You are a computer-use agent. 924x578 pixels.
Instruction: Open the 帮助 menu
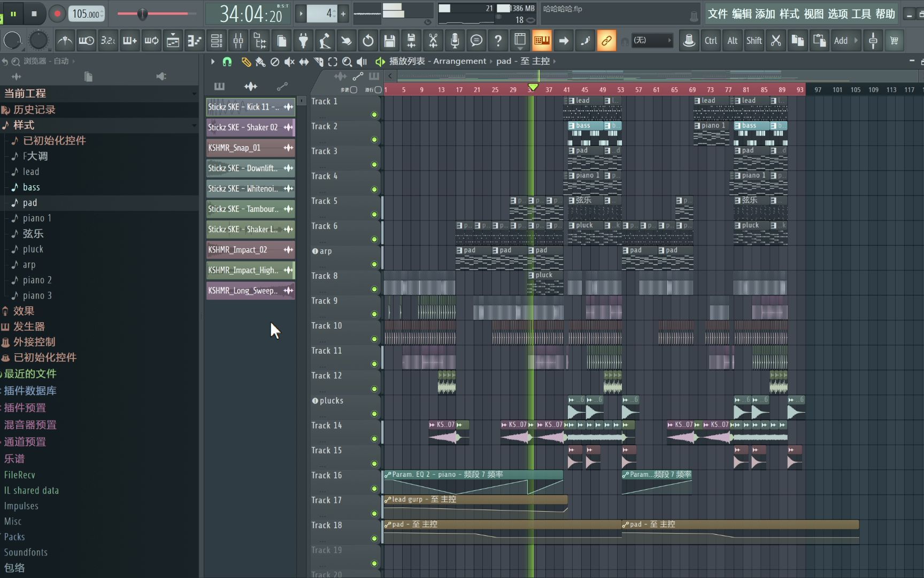click(885, 14)
